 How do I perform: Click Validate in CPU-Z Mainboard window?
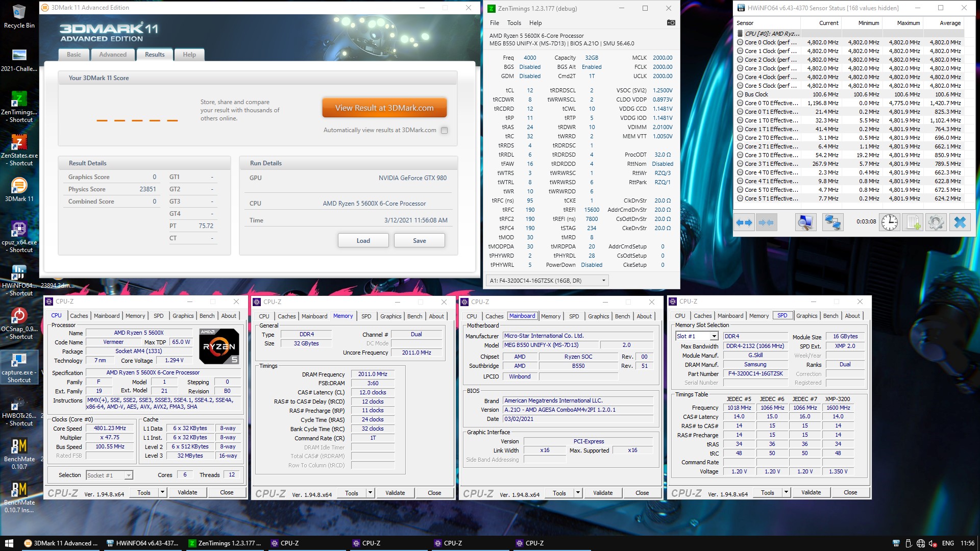tap(603, 493)
